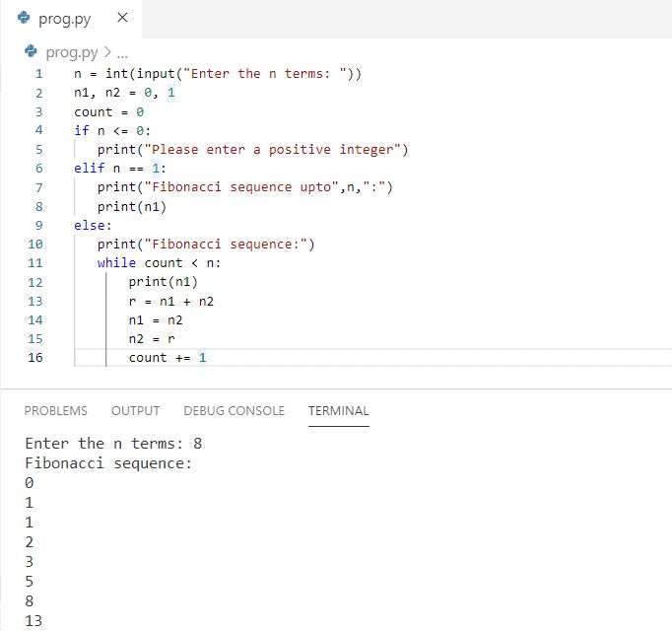Switch to the PROBLEMS panel tab

pos(56,410)
